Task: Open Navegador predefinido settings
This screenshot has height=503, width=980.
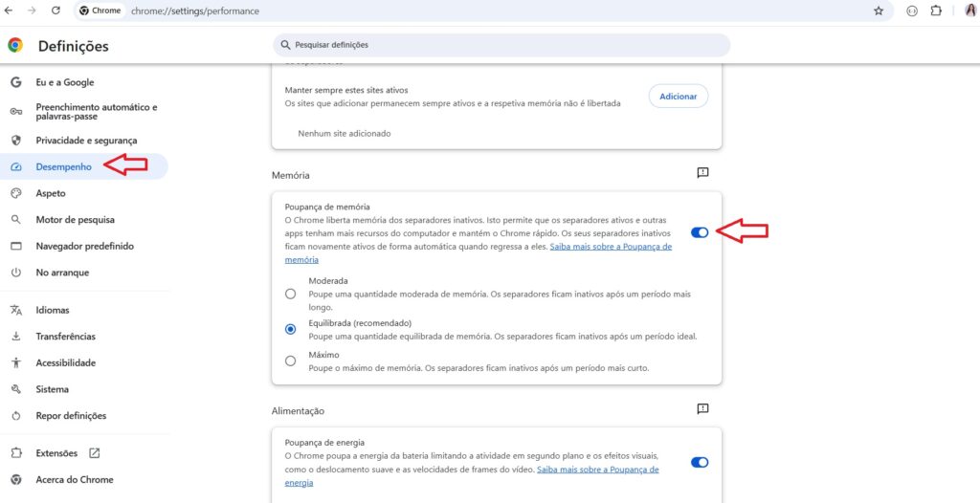Action: 84,246
